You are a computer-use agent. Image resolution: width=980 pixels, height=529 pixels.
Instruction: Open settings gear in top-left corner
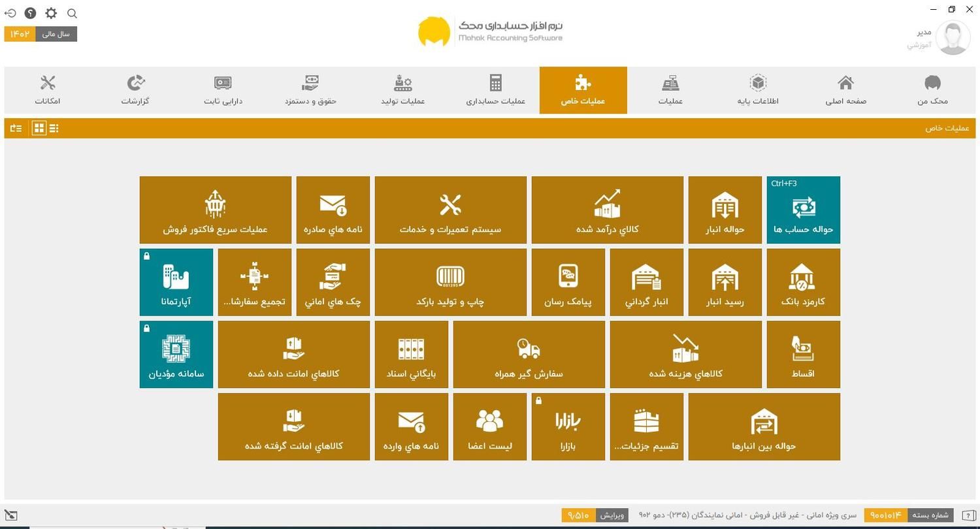pos(51,13)
